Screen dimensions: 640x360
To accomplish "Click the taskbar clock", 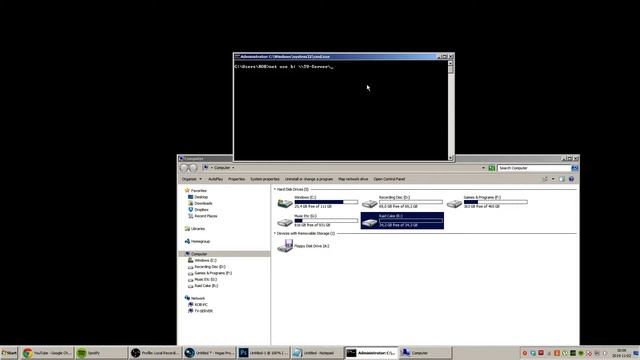I will point(621,353).
